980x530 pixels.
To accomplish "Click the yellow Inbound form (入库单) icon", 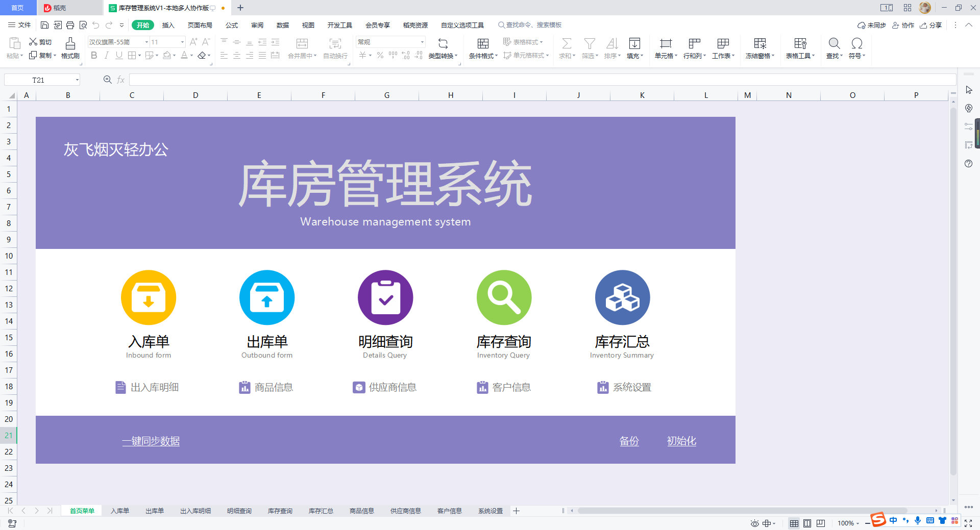I will pyautogui.click(x=149, y=297).
